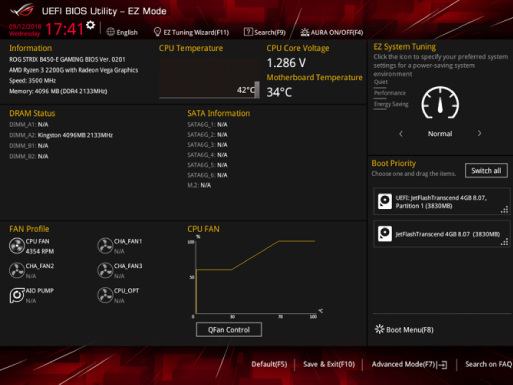Viewport: 513px width, 385px height.
Task: Click the DIMM_A1 N/A entry
Action: 29,125
